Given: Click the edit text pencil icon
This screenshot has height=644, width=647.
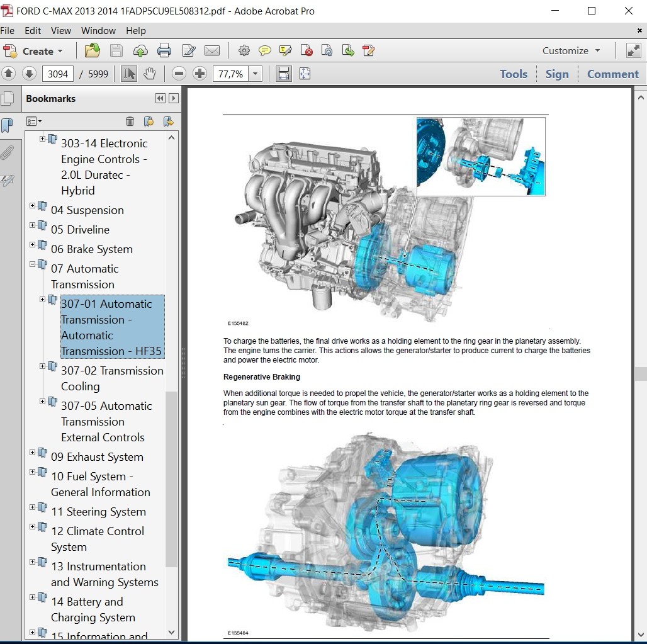Looking at the screenshot, I should point(189,51).
